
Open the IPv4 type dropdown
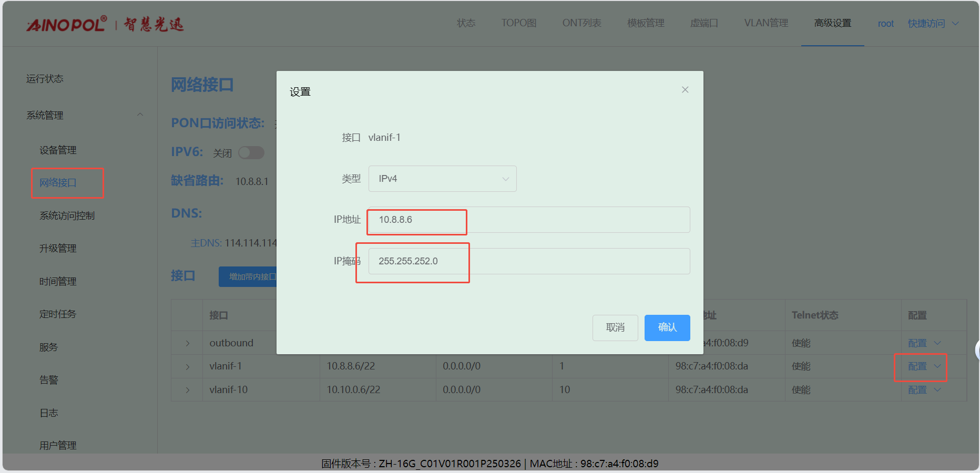point(442,179)
